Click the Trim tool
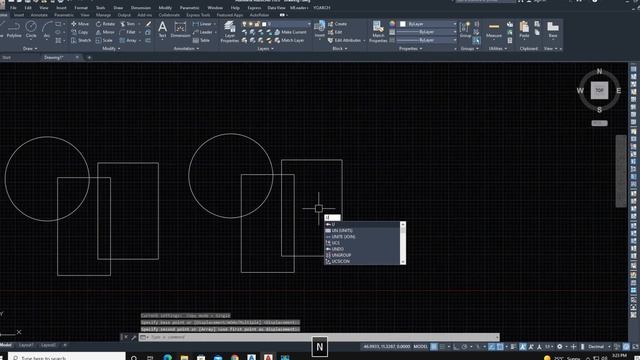The width and height of the screenshot is (640, 360). coord(128,24)
